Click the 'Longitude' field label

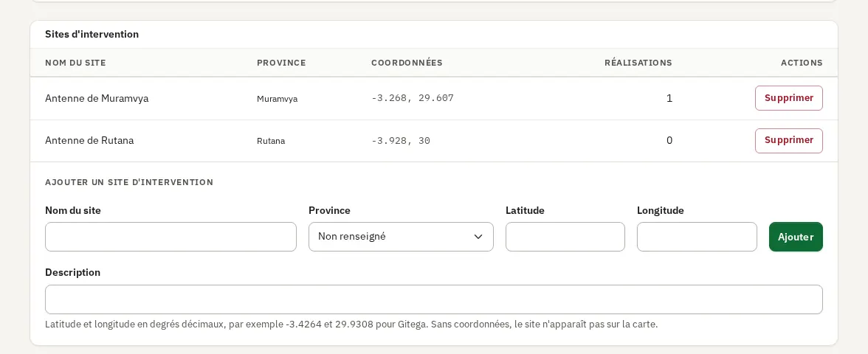pos(661,210)
